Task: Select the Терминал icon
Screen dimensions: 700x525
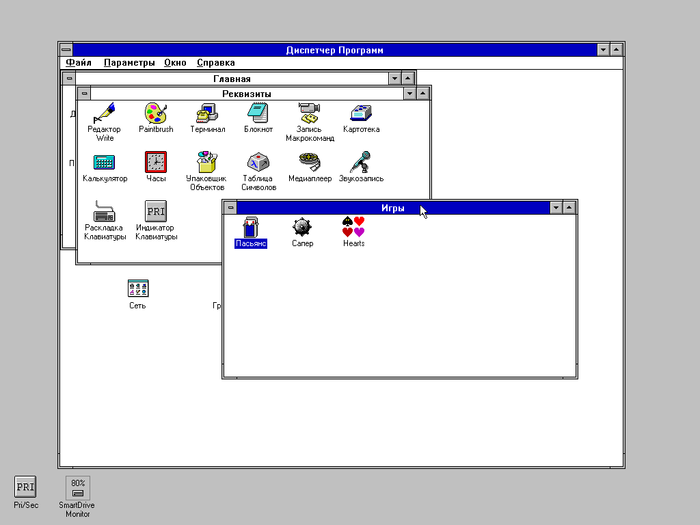Action: (x=207, y=112)
